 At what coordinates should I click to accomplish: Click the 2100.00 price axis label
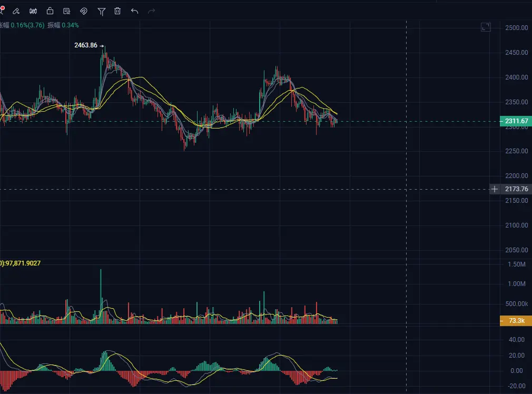point(516,225)
